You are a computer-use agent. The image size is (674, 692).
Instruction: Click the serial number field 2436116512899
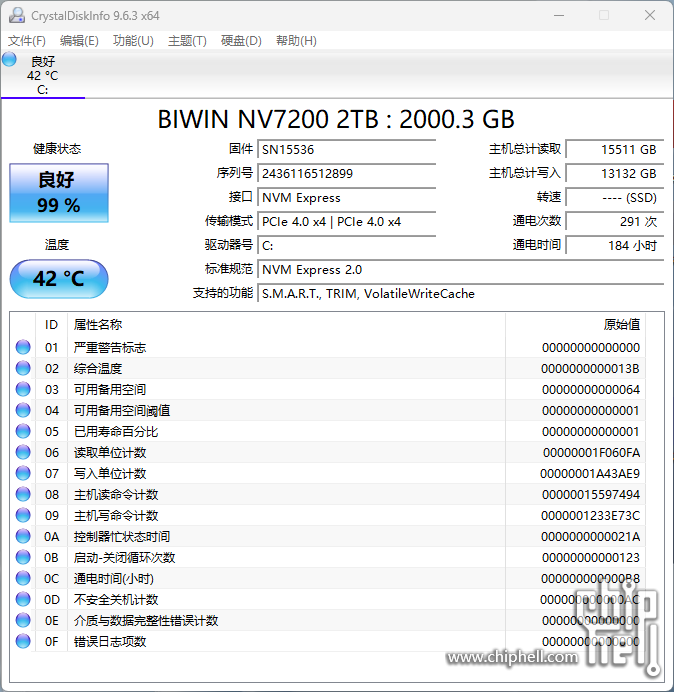pyautogui.click(x=347, y=173)
